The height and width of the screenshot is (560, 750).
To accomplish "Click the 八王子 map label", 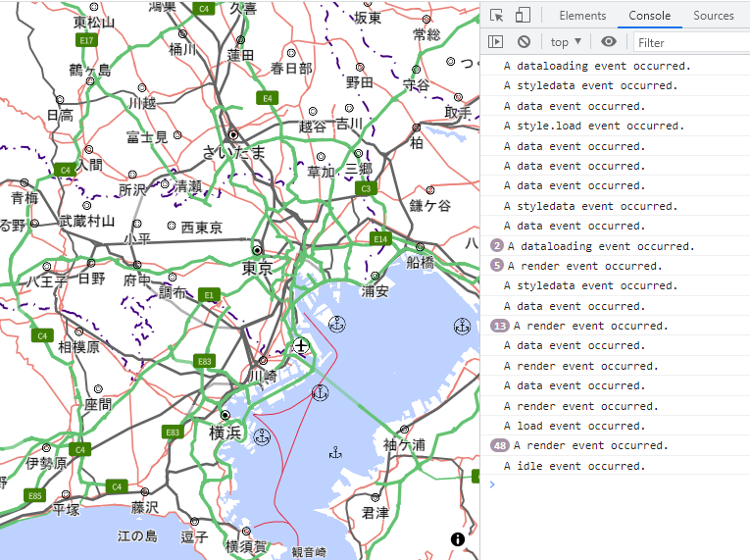I will click(46, 280).
